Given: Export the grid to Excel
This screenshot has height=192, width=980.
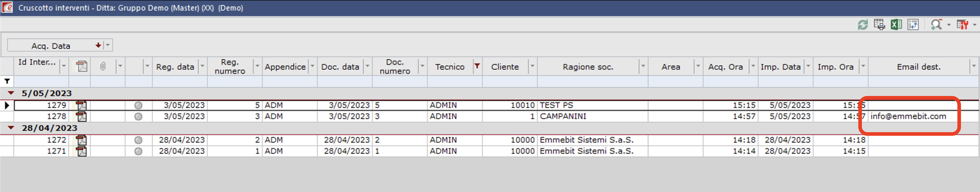Looking at the screenshot, I should 896,25.
